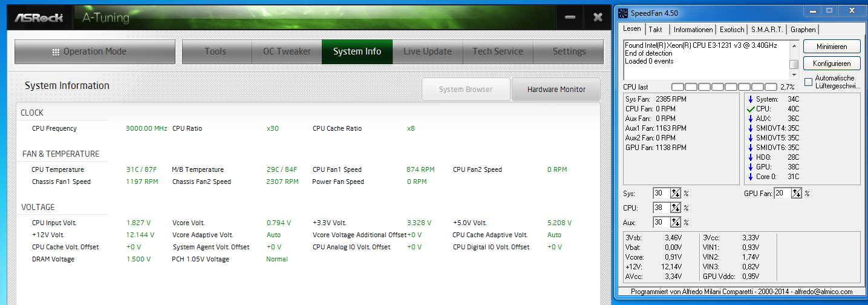The height and width of the screenshot is (305, 868).
Task: Click the Vcore Volt. value 0.794 V
Action: point(278,223)
